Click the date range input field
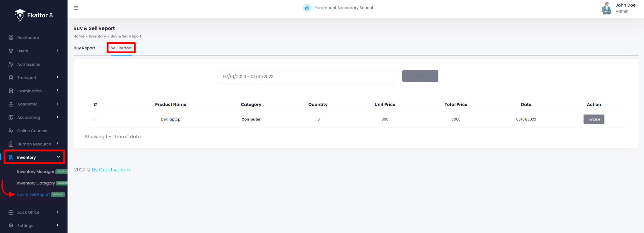The width and height of the screenshot is (644, 233). click(306, 76)
